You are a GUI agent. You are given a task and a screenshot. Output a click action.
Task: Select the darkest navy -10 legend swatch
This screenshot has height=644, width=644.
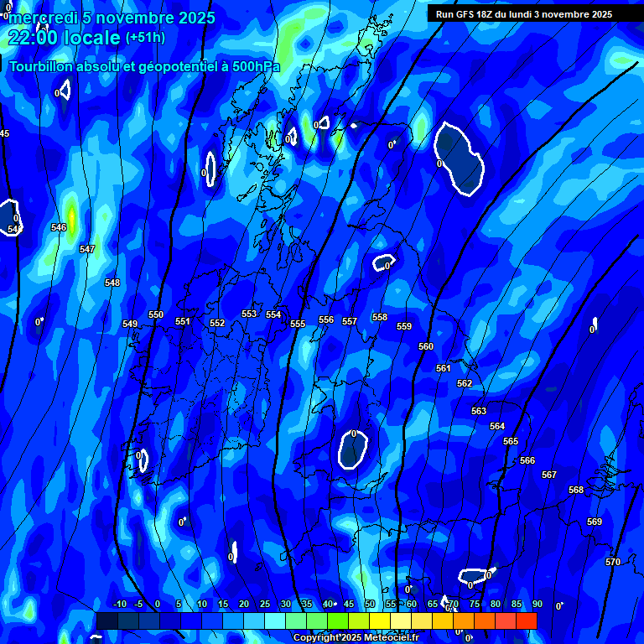coord(107,621)
